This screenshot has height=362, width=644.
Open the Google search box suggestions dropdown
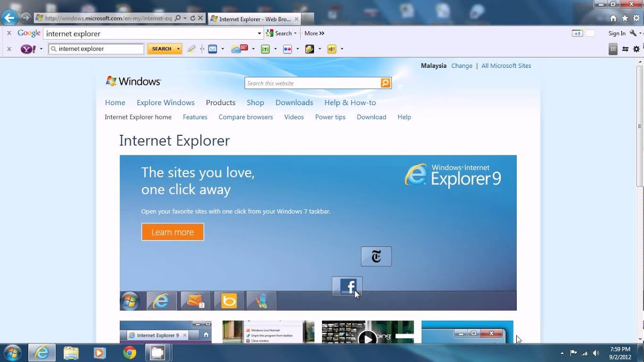pyautogui.click(x=260, y=34)
